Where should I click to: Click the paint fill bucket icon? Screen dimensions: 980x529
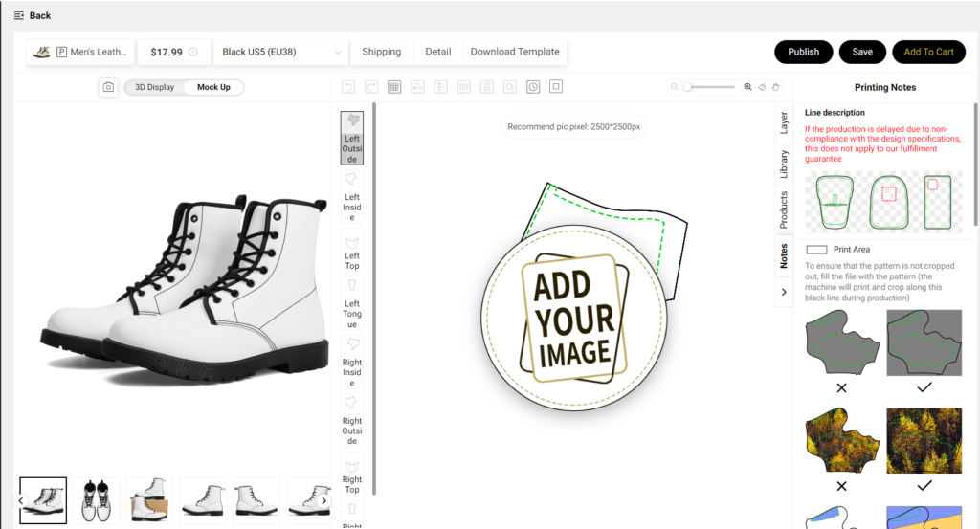(762, 87)
